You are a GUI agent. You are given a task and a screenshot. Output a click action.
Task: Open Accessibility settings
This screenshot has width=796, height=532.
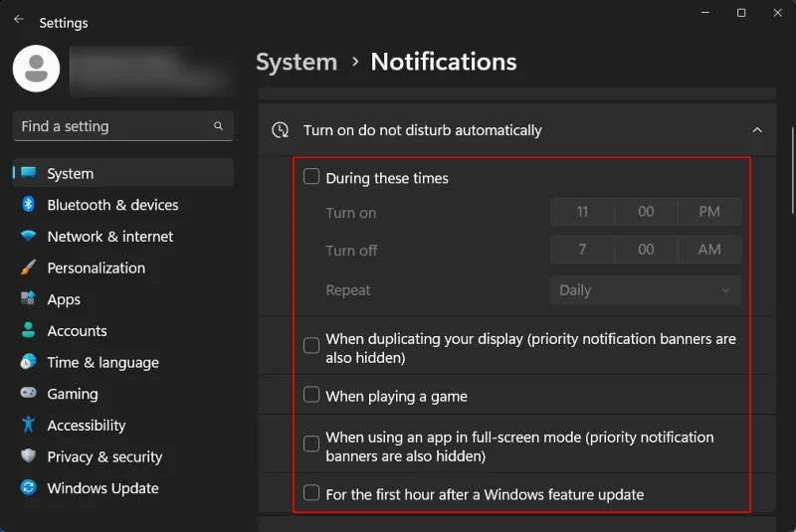pyautogui.click(x=122, y=425)
